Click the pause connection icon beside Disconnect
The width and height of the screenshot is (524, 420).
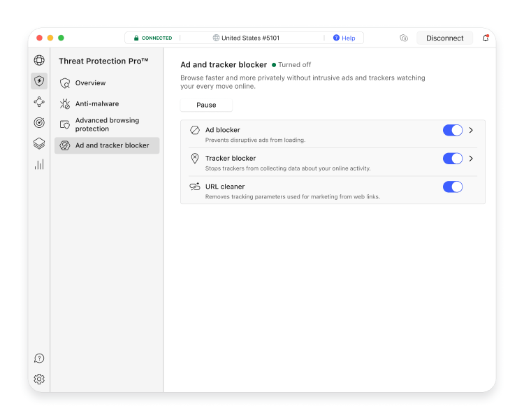[x=404, y=38]
